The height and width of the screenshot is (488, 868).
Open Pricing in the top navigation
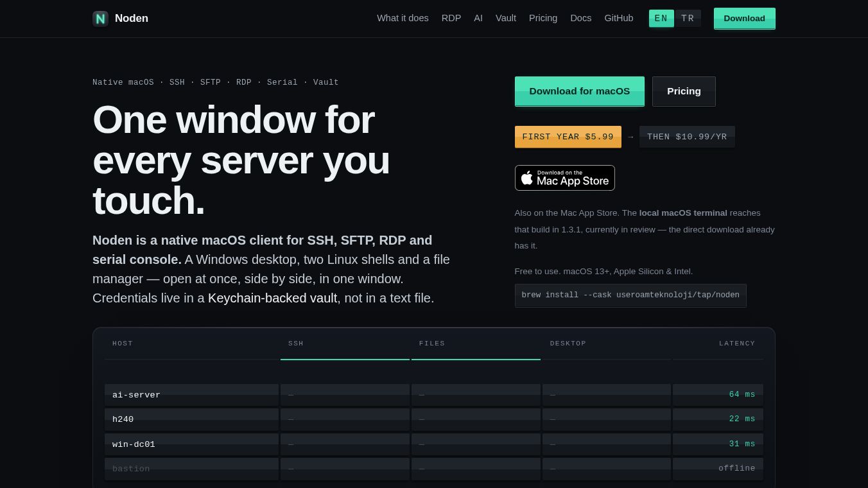[543, 18]
